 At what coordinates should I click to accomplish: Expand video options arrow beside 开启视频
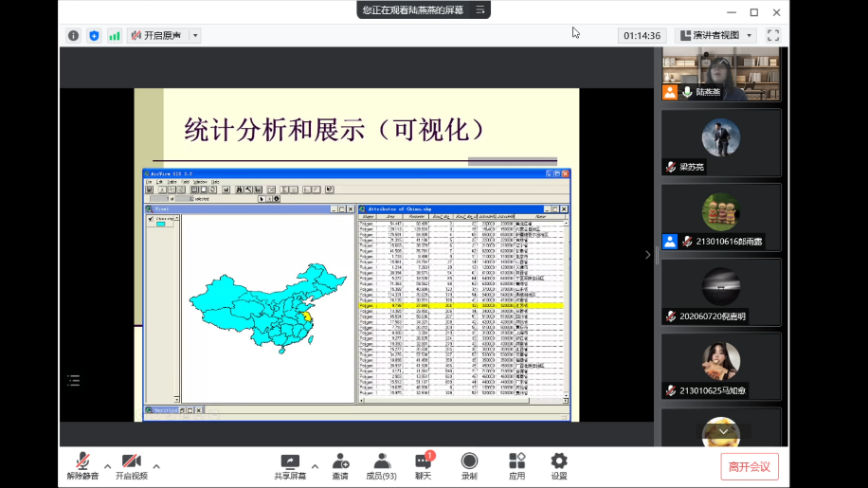point(156,466)
